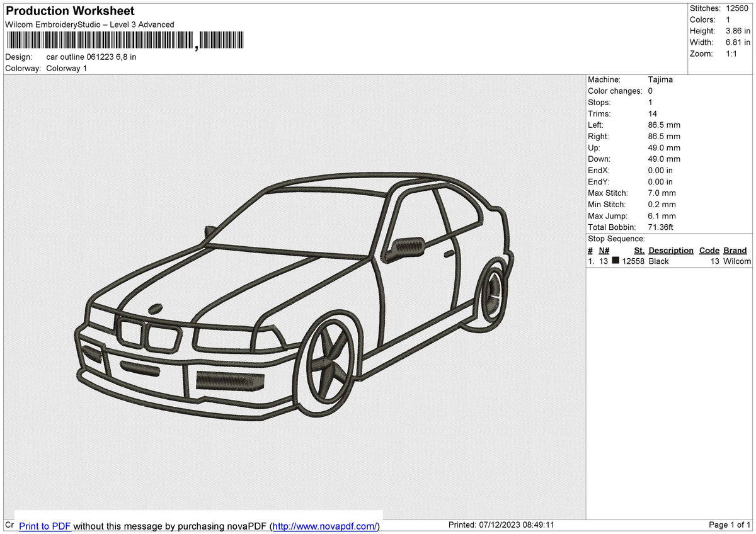Click the Up value 49.0 mm

point(664,147)
